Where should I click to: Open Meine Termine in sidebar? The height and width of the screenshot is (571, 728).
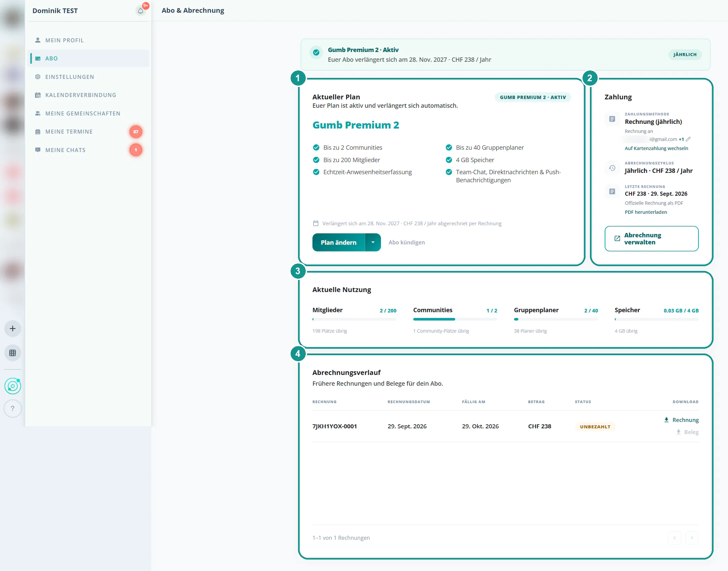(x=89, y=132)
